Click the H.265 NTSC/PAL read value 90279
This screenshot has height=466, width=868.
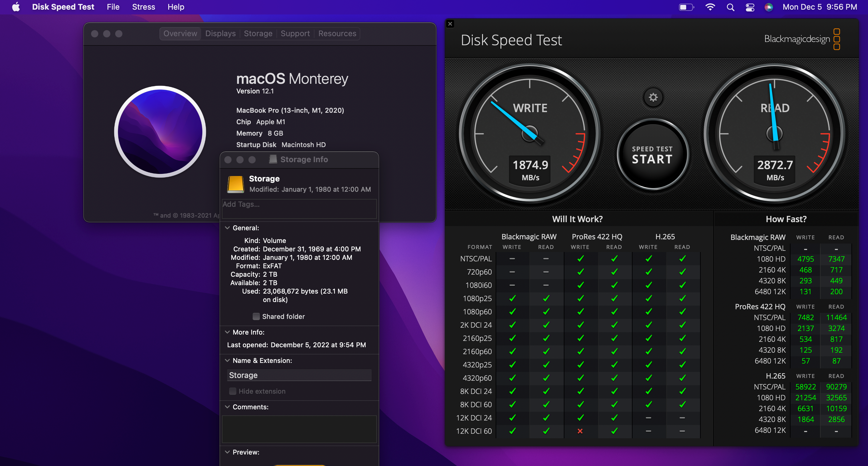pyautogui.click(x=836, y=387)
